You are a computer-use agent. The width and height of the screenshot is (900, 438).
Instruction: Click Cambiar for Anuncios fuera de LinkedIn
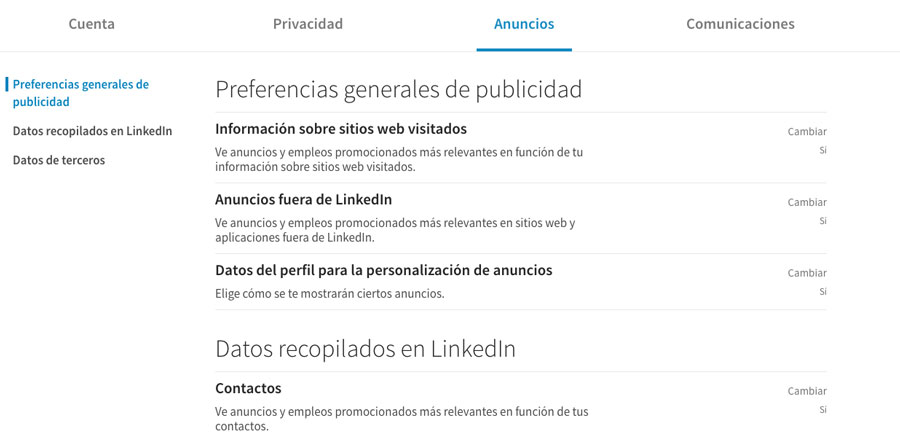tap(807, 202)
